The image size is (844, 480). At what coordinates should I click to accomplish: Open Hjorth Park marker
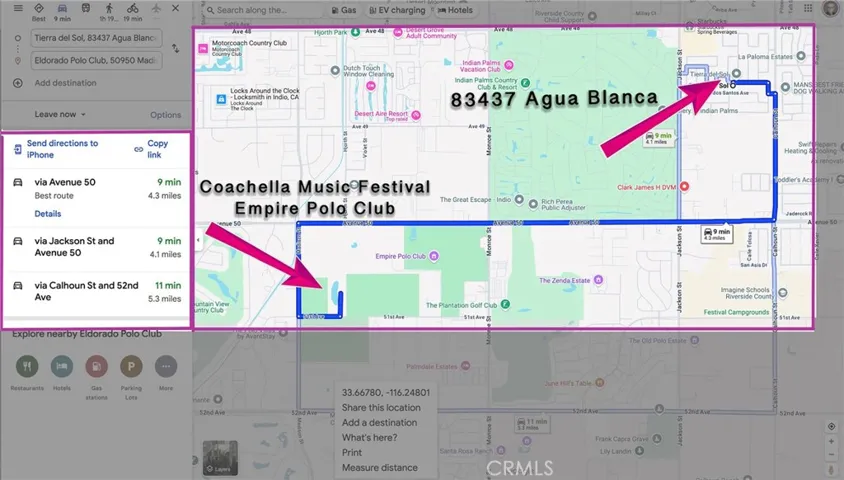click(x=355, y=32)
